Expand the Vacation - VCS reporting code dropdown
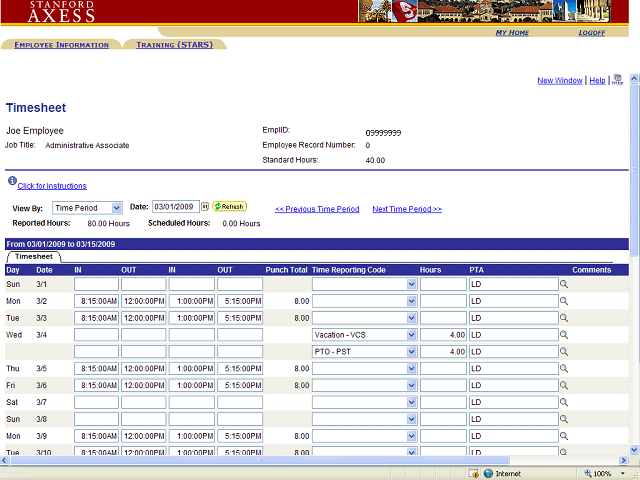640x480 pixels. coord(411,335)
